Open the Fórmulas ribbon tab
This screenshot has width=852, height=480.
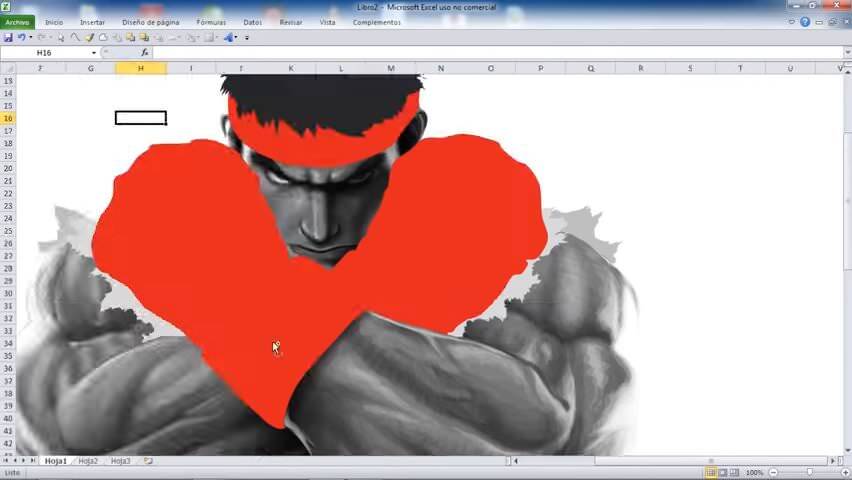pos(211,22)
